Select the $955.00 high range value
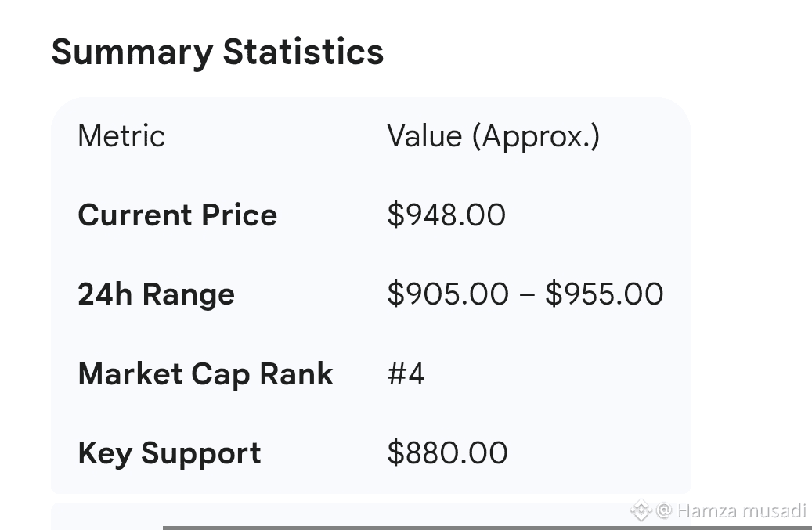The width and height of the screenshot is (812, 530). click(x=604, y=294)
